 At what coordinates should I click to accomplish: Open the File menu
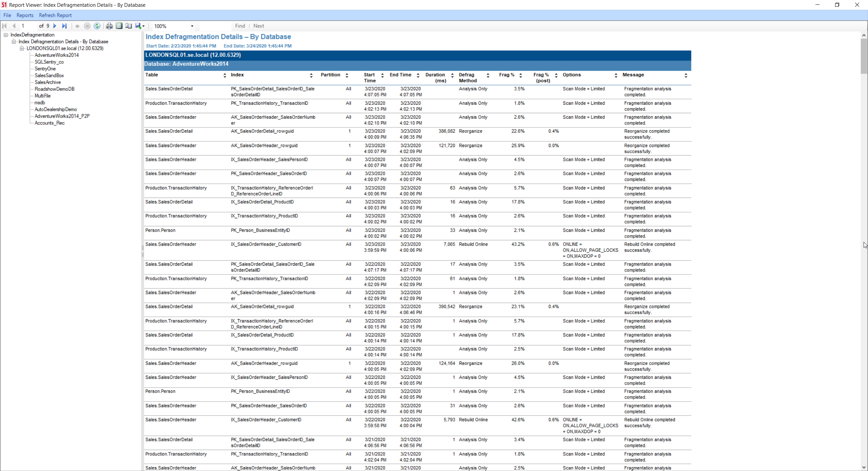pos(7,15)
